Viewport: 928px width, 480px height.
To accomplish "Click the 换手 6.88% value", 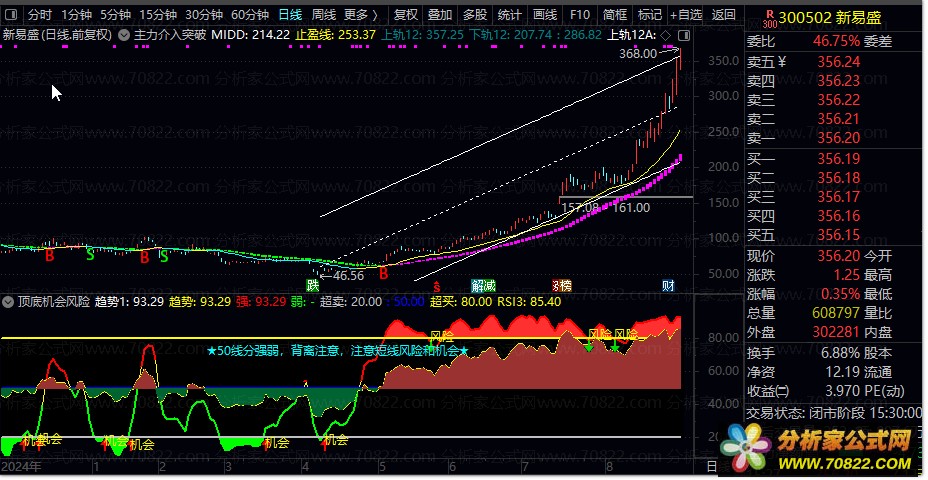I will click(841, 353).
